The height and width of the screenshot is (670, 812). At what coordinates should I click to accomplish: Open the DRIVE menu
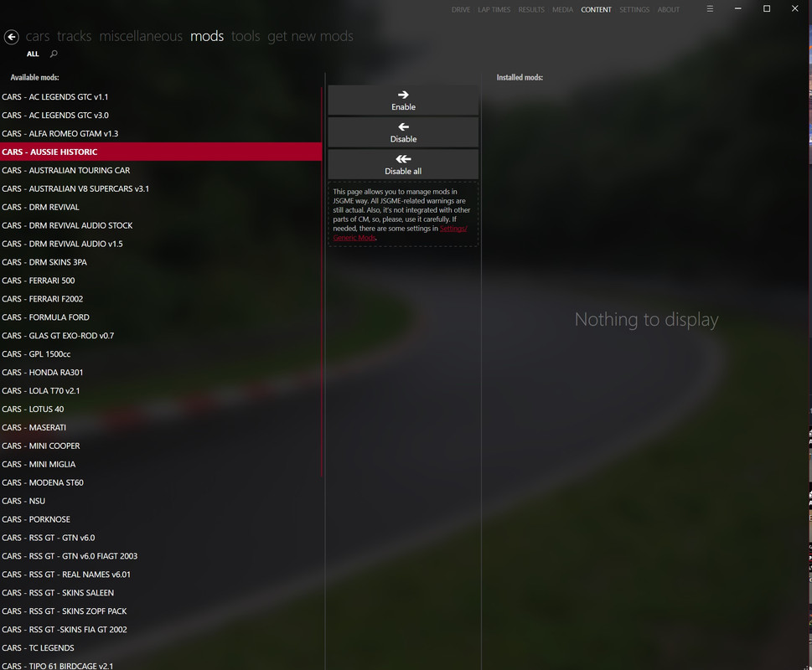click(x=461, y=9)
